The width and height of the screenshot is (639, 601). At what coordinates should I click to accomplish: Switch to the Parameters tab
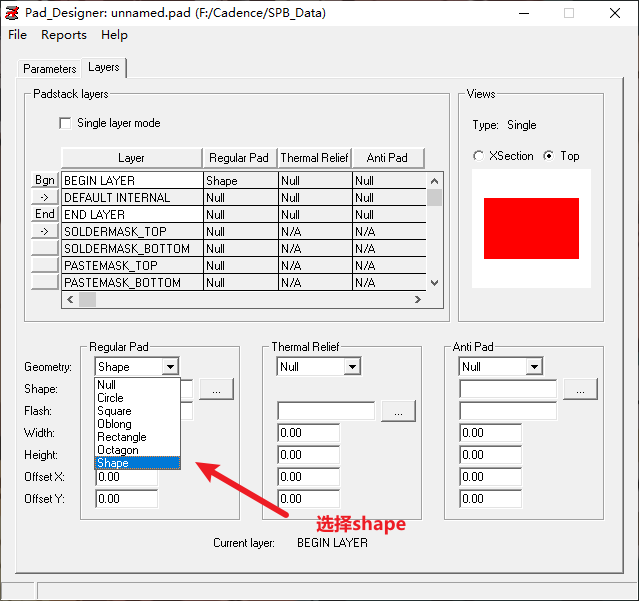pos(50,69)
